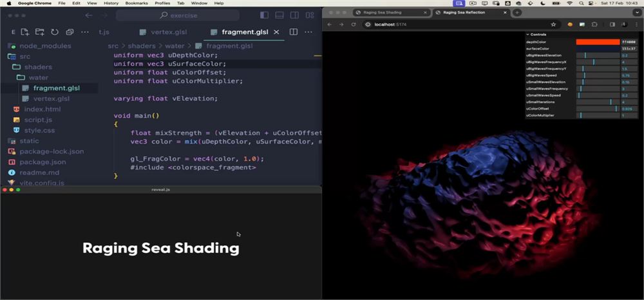Click the uBigWavesElevation slider

pyautogui.click(x=598, y=55)
